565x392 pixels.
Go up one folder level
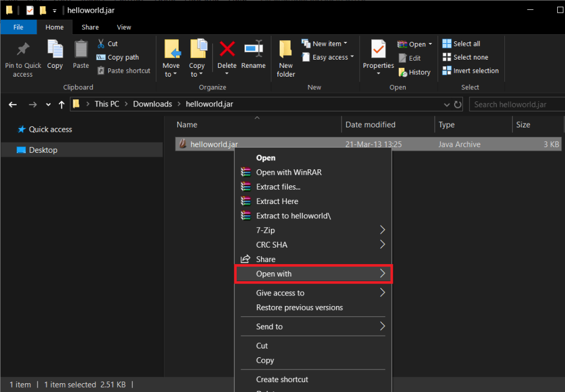[x=62, y=104]
